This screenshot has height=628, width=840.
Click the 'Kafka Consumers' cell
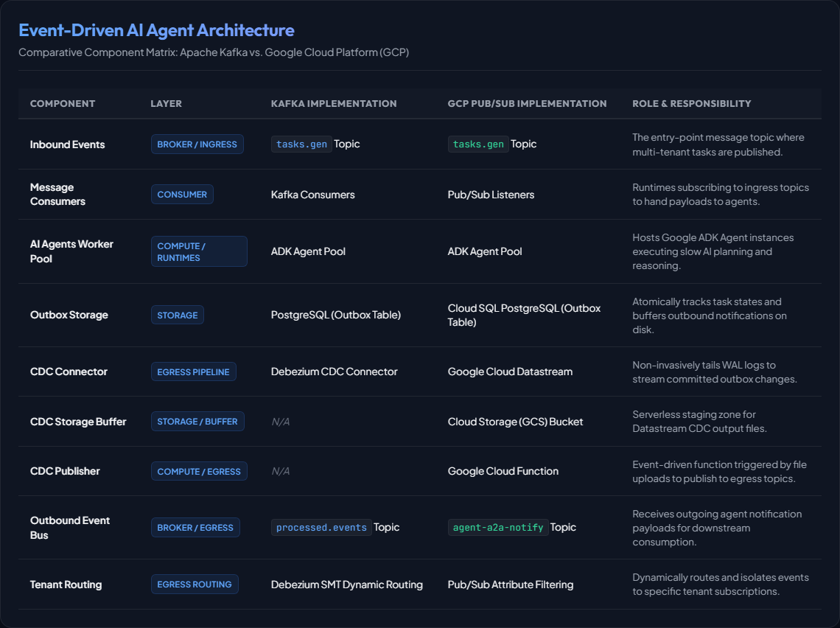click(x=313, y=195)
